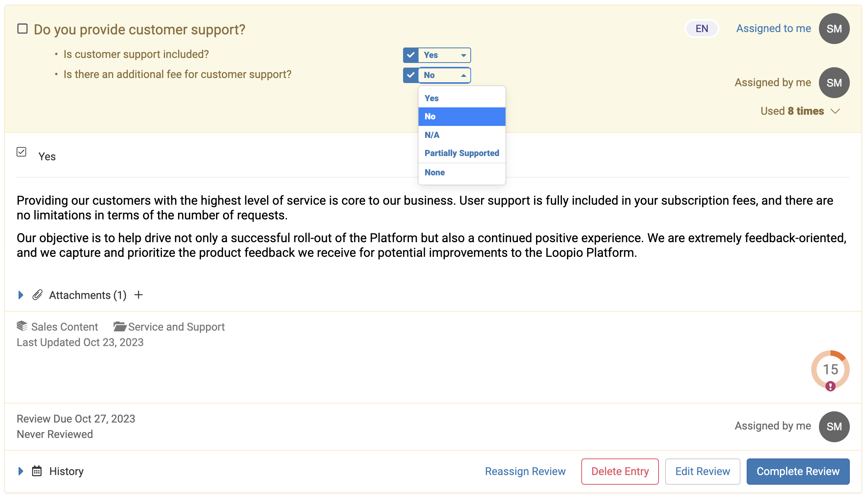Viewport: 868px width, 499px height.
Task: Click the Sales Content library stack icon
Action: point(21,326)
